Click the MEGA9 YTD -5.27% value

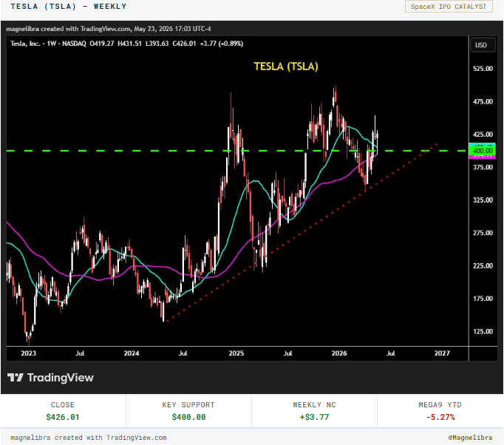[x=440, y=417]
